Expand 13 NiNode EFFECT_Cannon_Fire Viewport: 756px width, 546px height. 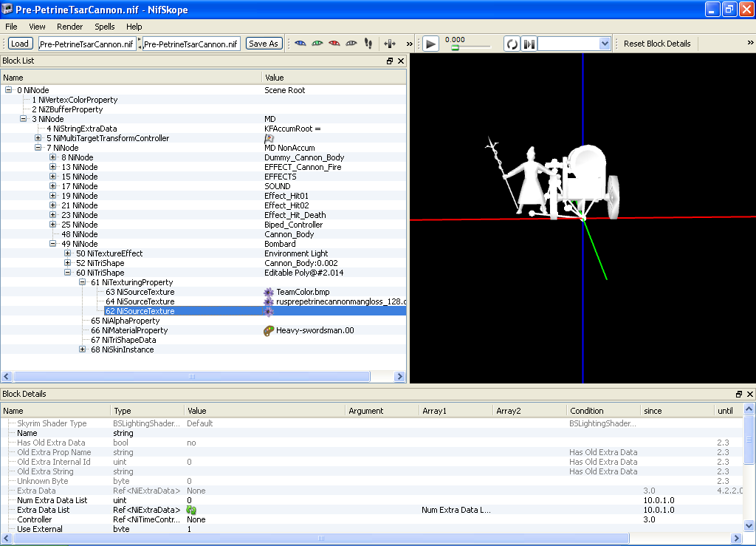pyautogui.click(x=53, y=168)
